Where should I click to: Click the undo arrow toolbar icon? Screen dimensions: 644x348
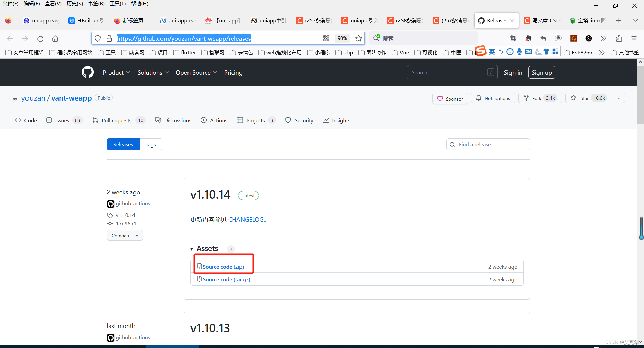(x=543, y=38)
